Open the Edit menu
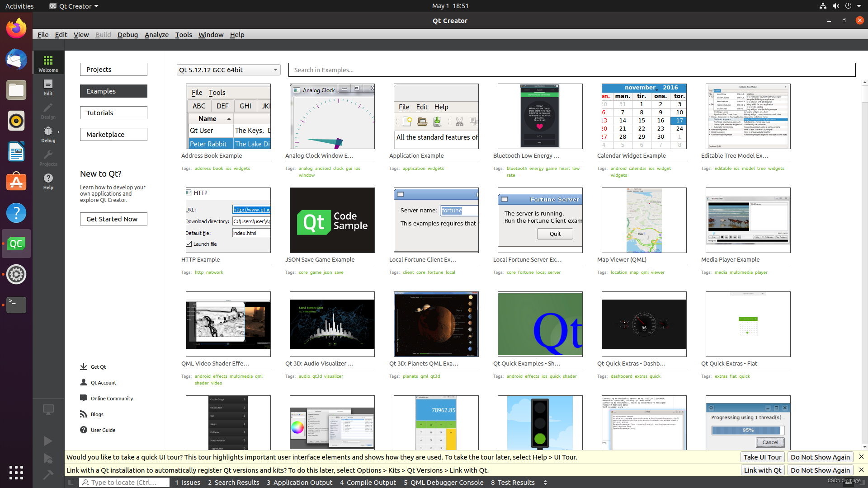 click(61, 34)
